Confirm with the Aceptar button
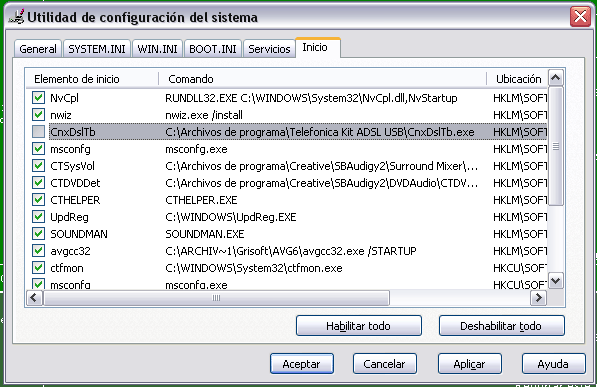Screen dimensions: 597x387 click(302, 364)
